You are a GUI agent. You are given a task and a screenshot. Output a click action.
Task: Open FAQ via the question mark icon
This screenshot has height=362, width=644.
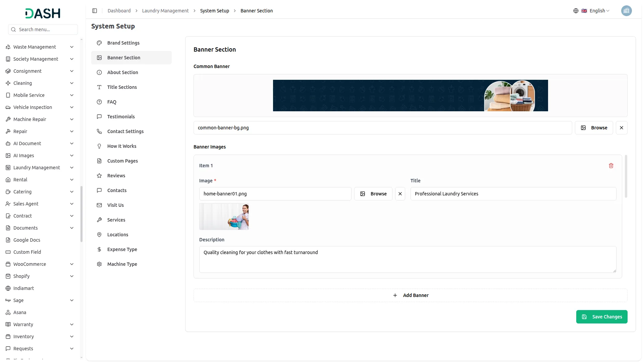pos(99,102)
